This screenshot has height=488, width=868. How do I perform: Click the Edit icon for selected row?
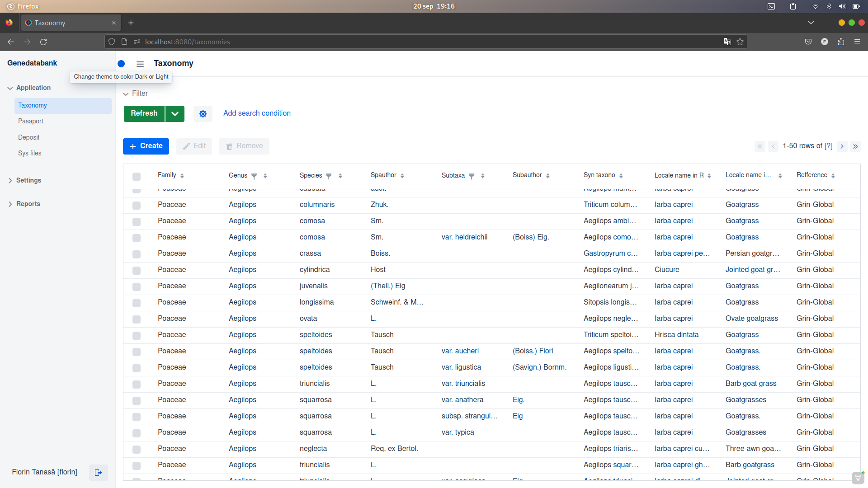tap(194, 146)
